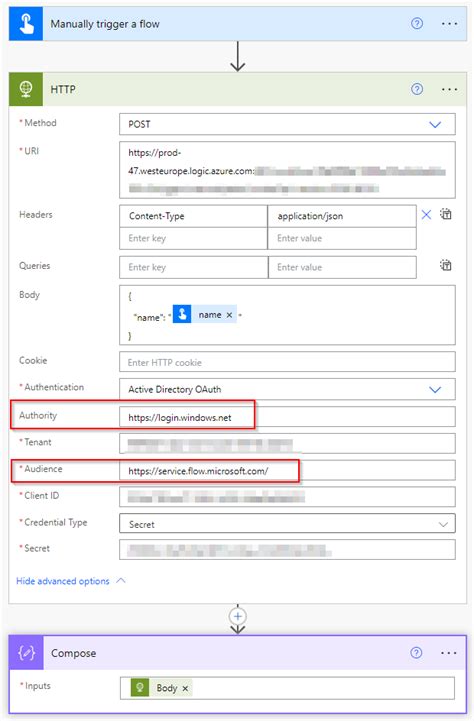
Task: Click the Headers label
Action: (x=36, y=215)
